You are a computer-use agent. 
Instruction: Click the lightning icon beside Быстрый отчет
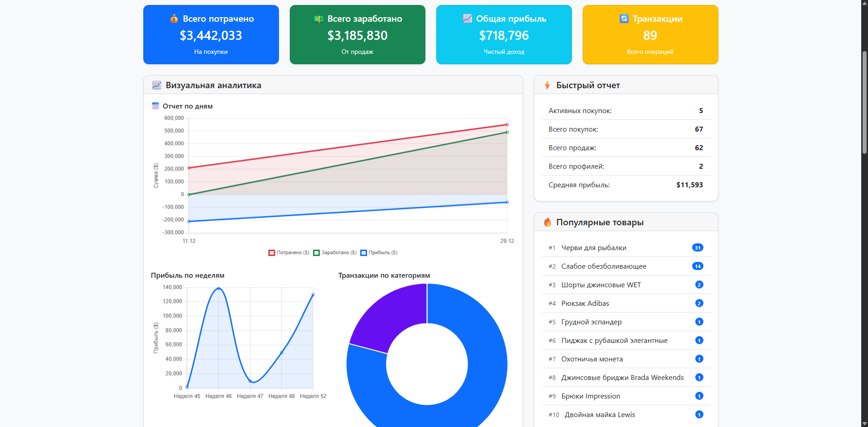[x=547, y=85]
